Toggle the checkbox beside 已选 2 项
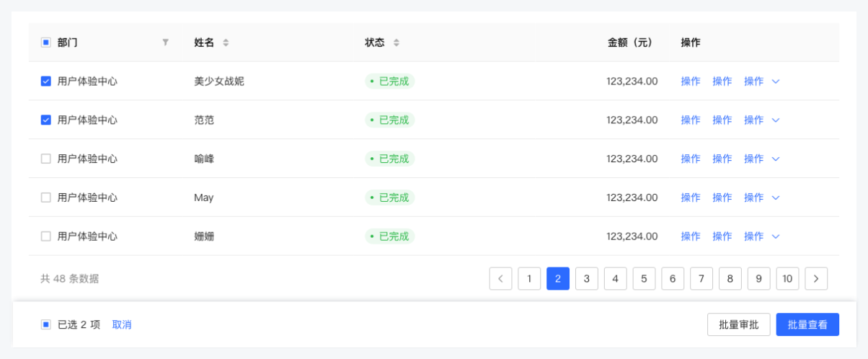This screenshot has height=359, width=868. tap(46, 324)
